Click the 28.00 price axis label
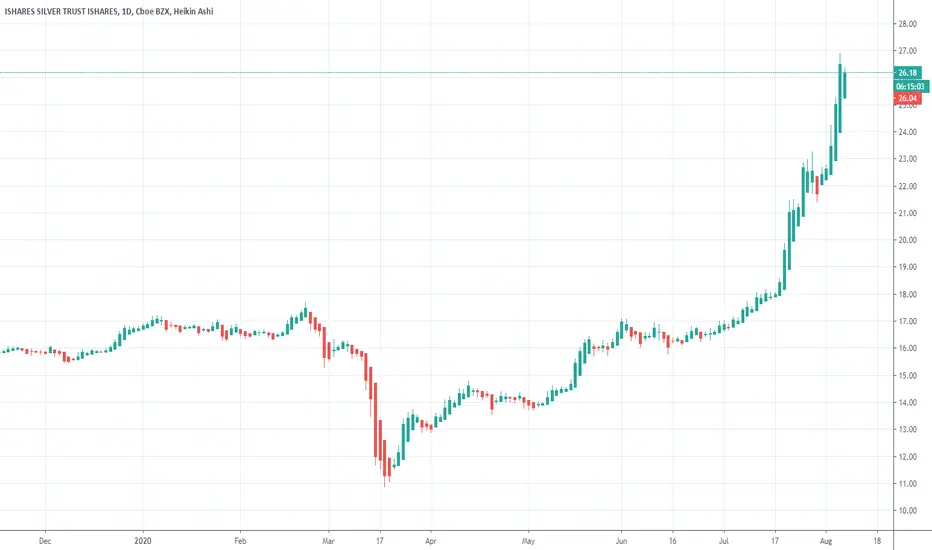Image resolution: width=932 pixels, height=550 pixels. [907, 24]
